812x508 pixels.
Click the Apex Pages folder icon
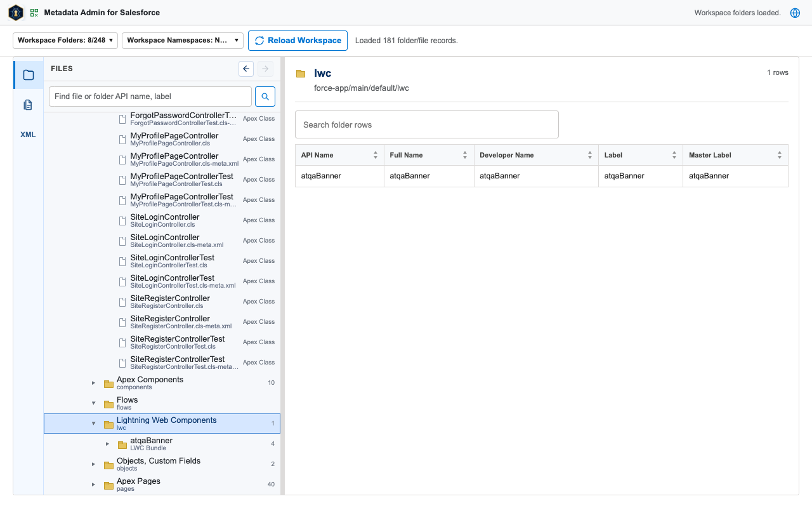[108, 486]
